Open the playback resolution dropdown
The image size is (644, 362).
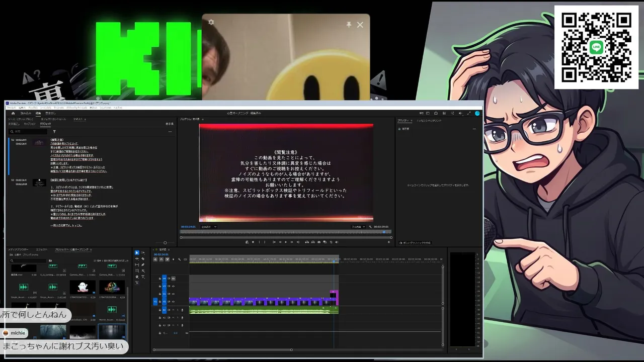pyautogui.click(x=358, y=227)
